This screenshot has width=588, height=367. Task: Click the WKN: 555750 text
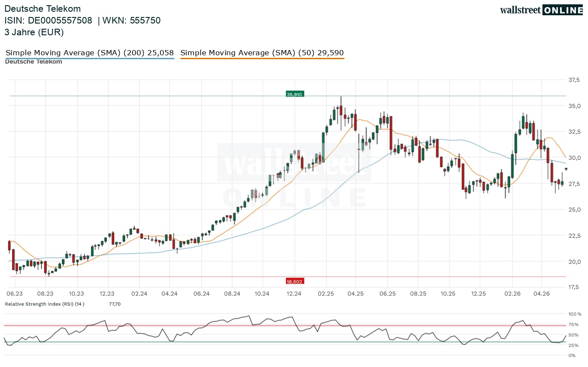[x=132, y=20]
